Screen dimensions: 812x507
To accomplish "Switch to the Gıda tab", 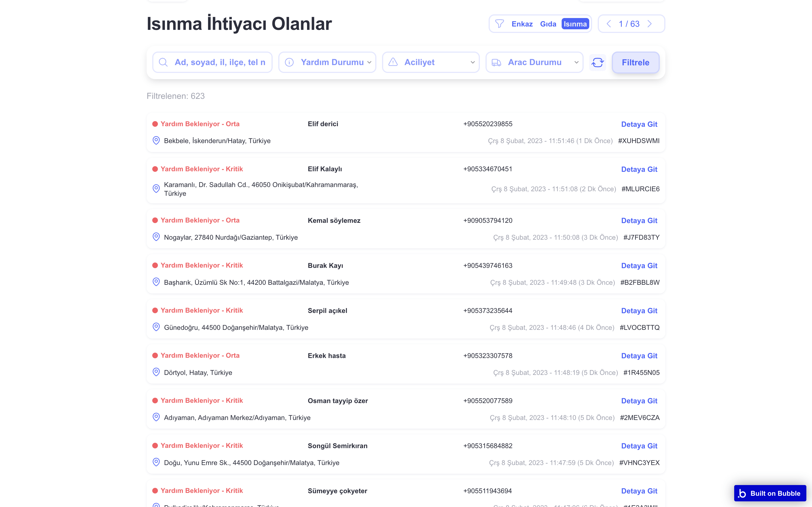I will 548,24.
